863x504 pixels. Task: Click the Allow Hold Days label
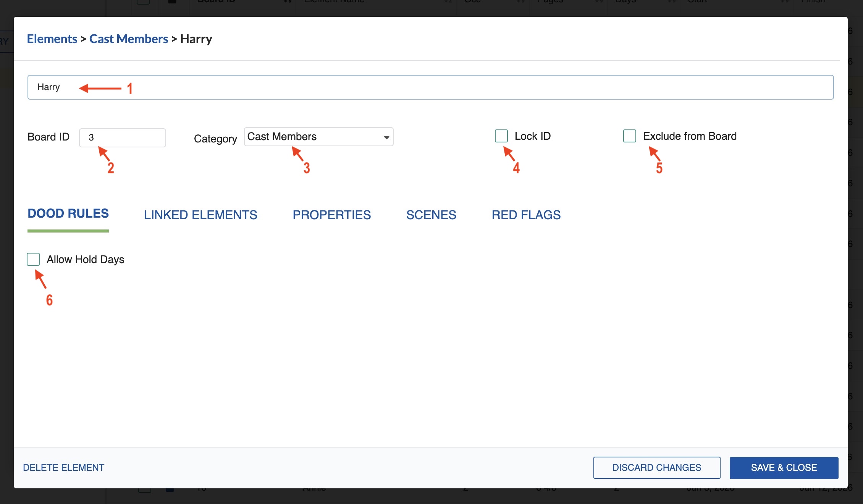pyautogui.click(x=86, y=260)
